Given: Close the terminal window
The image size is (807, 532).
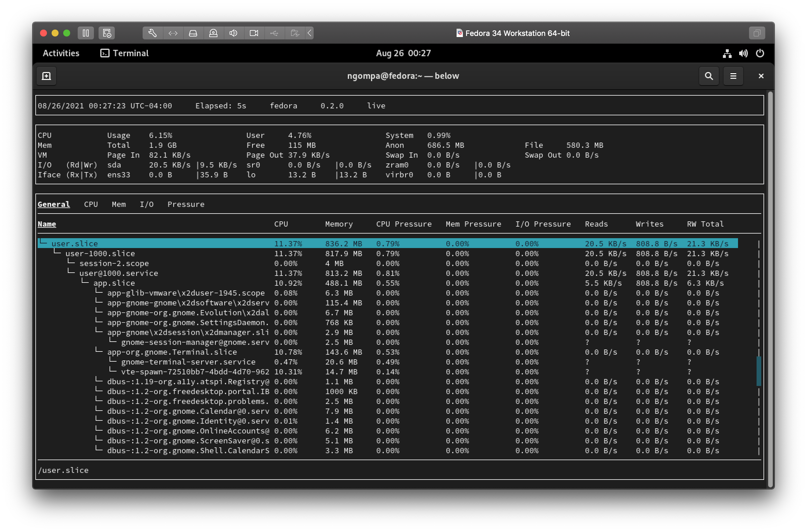Looking at the screenshot, I should click(761, 76).
